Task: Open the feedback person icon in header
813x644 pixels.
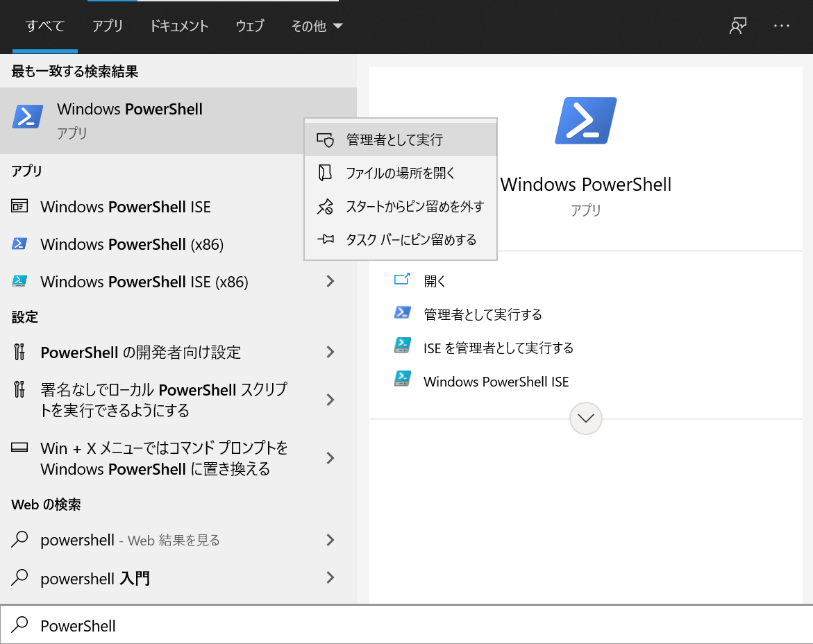Action: click(738, 26)
